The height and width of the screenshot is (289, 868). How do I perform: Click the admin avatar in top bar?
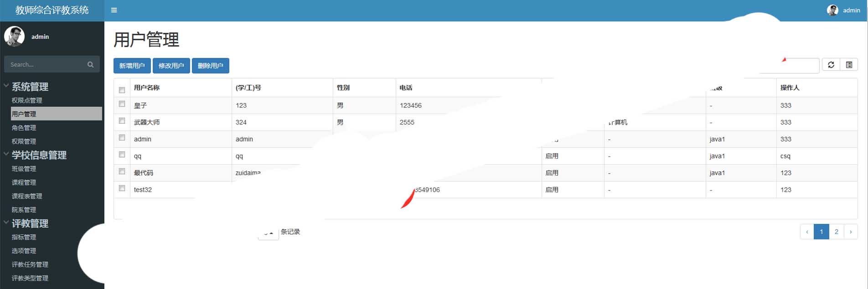(x=832, y=10)
